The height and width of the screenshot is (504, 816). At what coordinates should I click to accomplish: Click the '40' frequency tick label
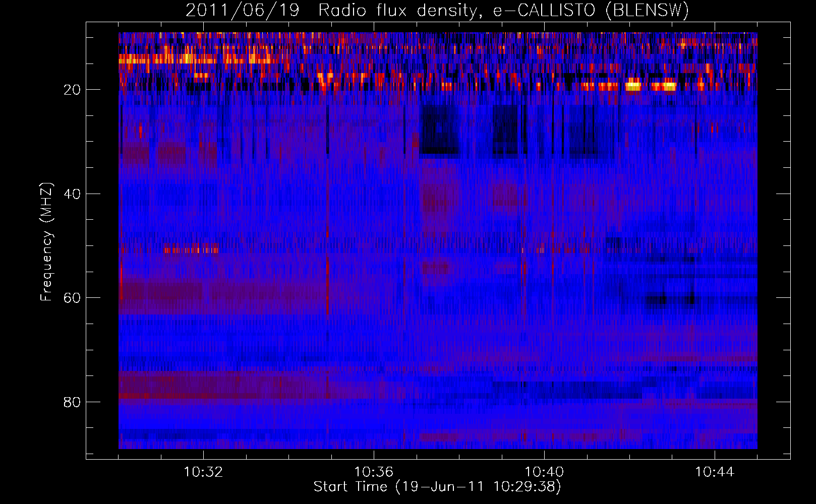point(73,194)
